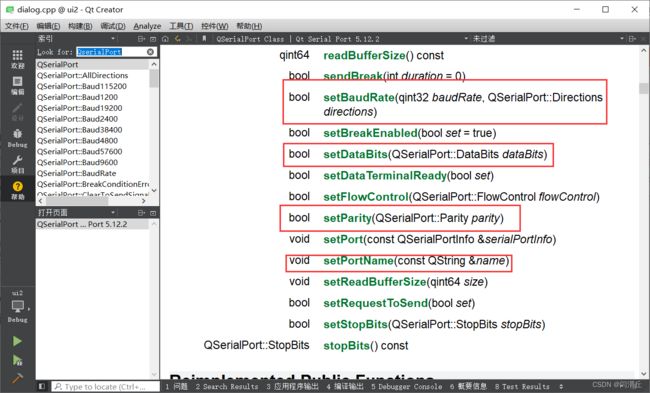This screenshot has width=650, height=393.
Task: Open the 编辑(E) menu
Action: click(x=48, y=26)
